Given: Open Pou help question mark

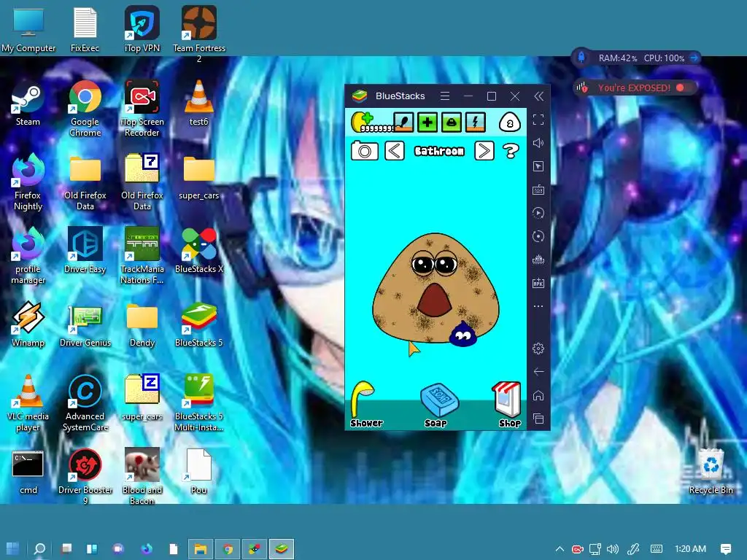Looking at the screenshot, I should (x=511, y=151).
